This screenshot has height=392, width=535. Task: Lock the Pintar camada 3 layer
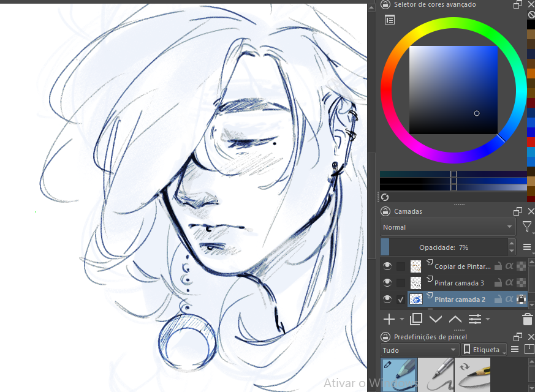pyautogui.click(x=498, y=282)
